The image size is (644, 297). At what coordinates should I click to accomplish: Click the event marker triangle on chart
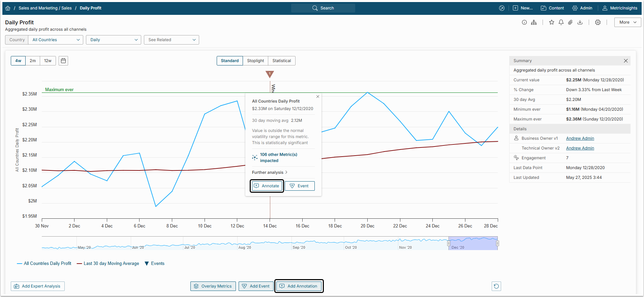point(270,74)
